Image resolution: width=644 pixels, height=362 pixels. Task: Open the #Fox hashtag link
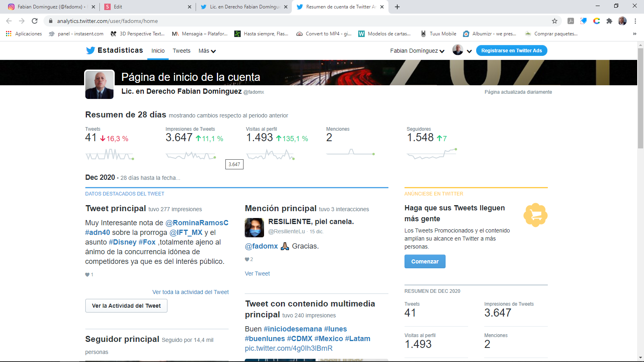[x=147, y=242]
